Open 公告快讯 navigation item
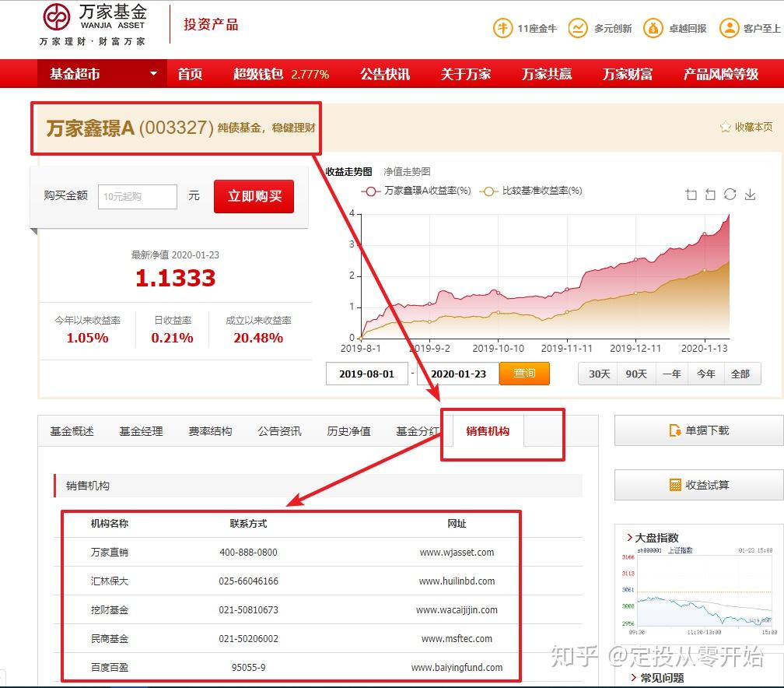The height and width of the screenshot is (688, 784). [385, 74]
